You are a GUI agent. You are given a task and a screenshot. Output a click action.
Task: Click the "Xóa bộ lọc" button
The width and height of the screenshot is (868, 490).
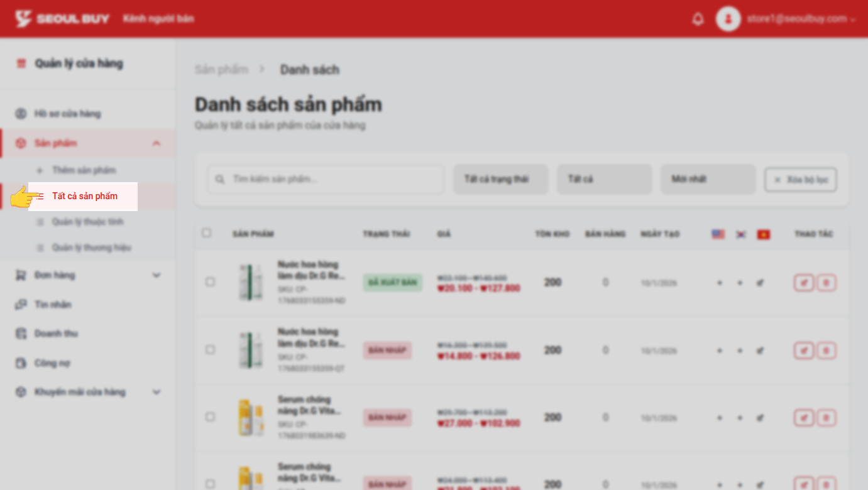800,180
